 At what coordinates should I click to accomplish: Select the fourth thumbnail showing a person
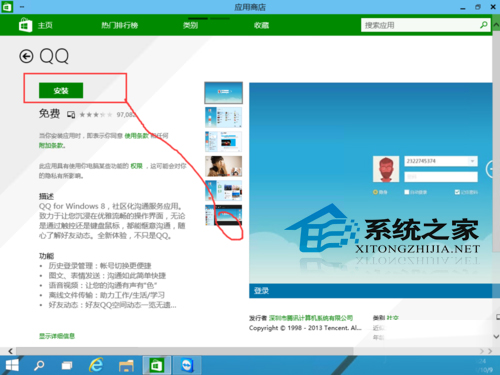click(223, 166)
